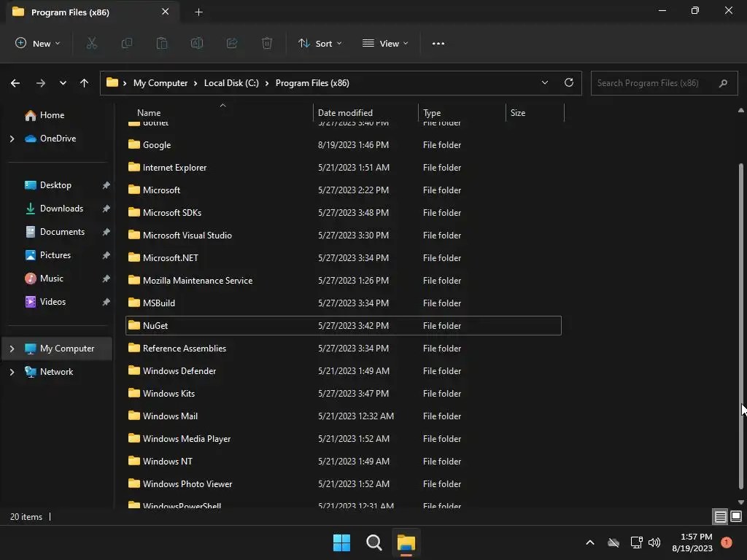Open Home in navigation pane
747x560 pixels.
coord(52,115)
